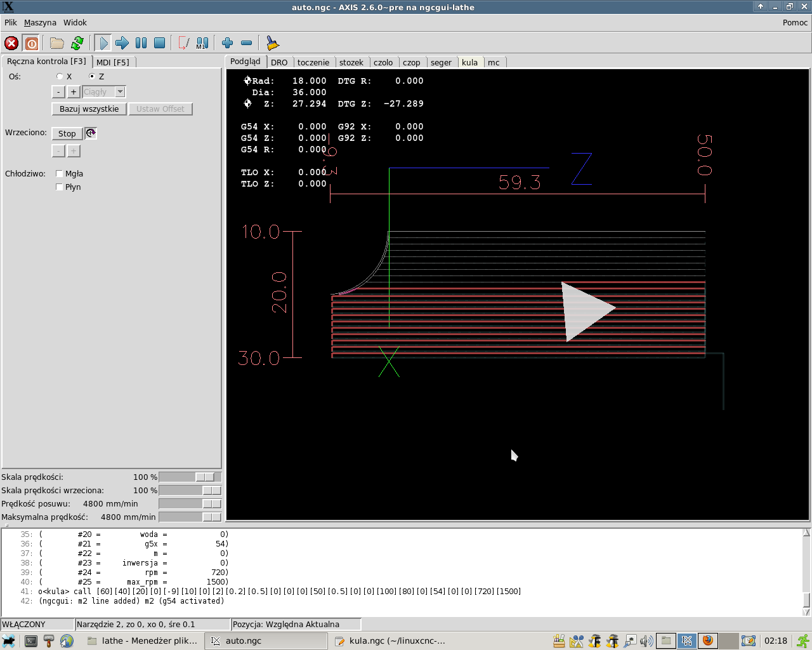Switch to Ręczna kontrola [F3] tab
Viewport: 812px width, 650px height.
tap(46, 62)
